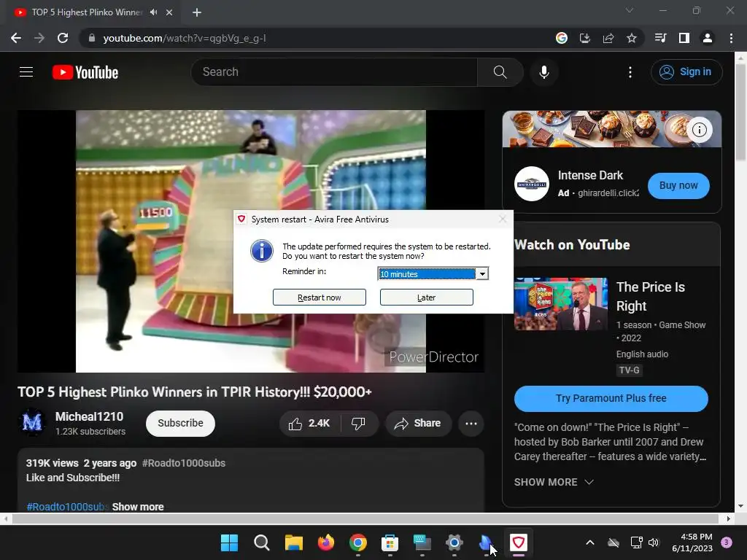Launch Firefox from taskbar
The height and width of the screenshot is (560, 747).
326,542
